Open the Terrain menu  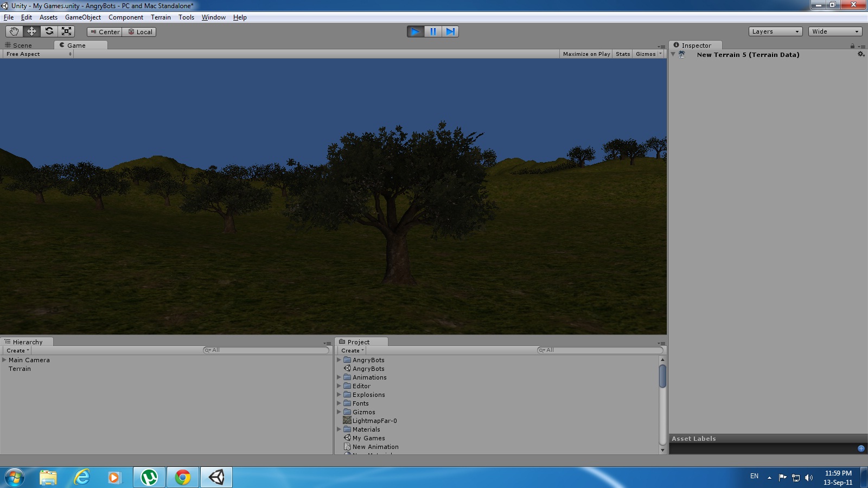coord(161,17)
